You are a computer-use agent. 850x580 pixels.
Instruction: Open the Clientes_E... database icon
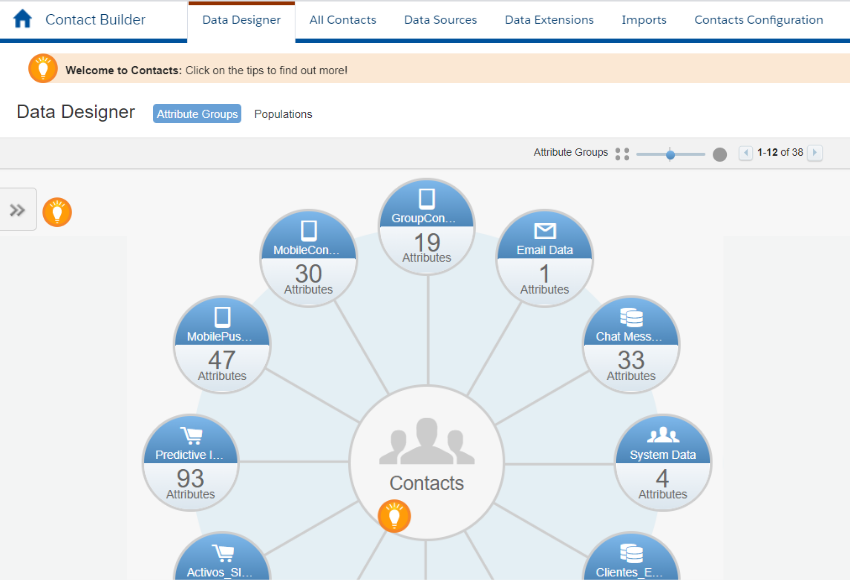(631, 553)
